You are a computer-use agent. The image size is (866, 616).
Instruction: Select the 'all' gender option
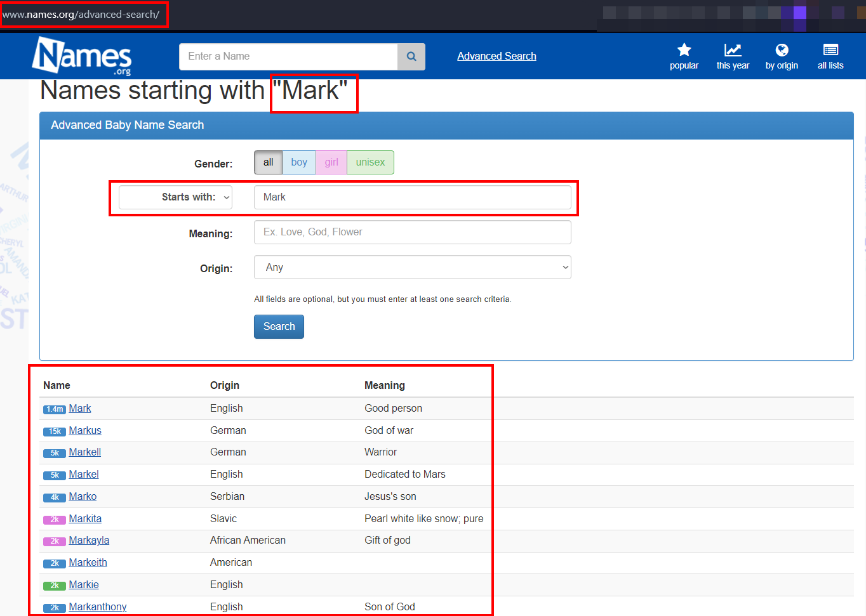tap(268, 162)
